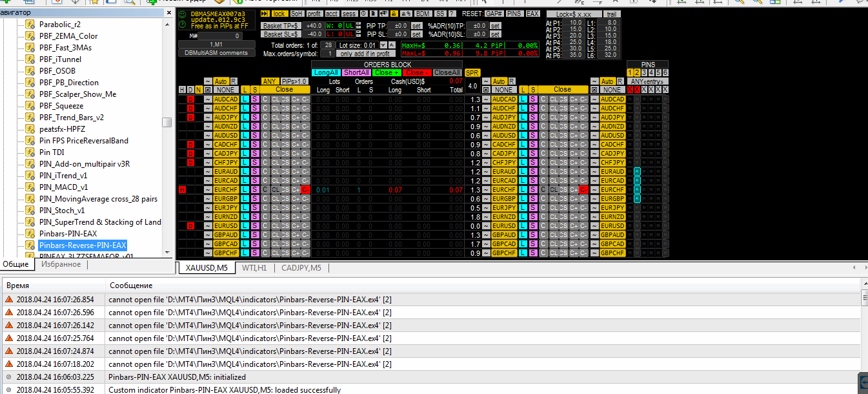The width and height of the screenshot is (868, 394).
Task: Click the navigator tree vertical scrollbar handle
Action: click(x=167, y=123)
